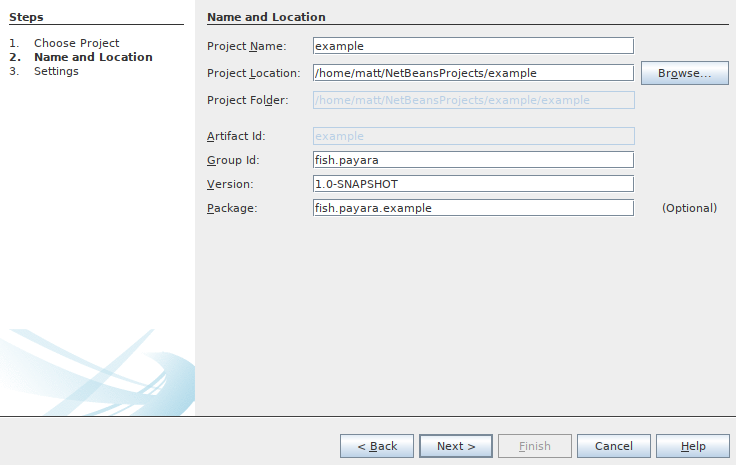Click the Browse... button
The width and height of the screenshot is (736, 465).
[684, 73]
